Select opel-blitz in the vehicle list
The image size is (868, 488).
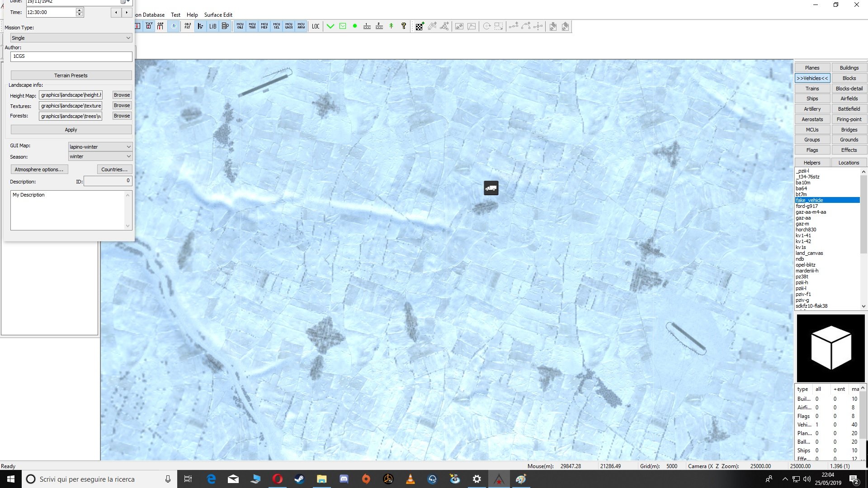tap(806, 265)
